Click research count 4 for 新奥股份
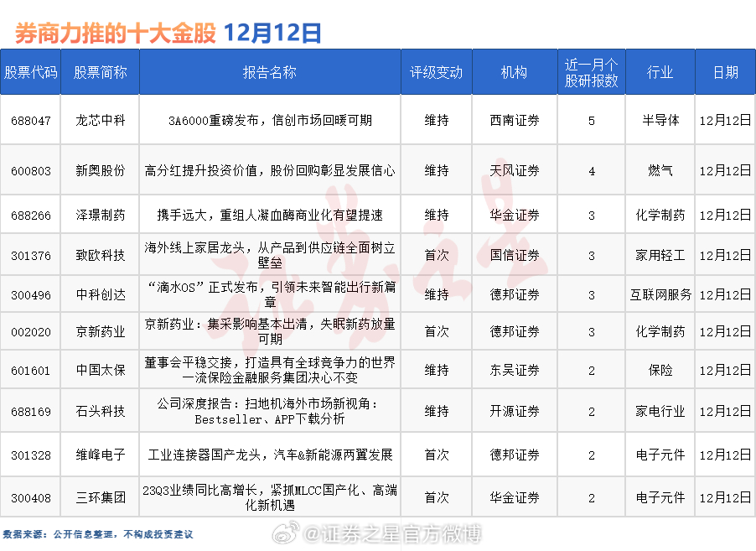This screenshot has width=756, height=551. [x=592, y=171]
